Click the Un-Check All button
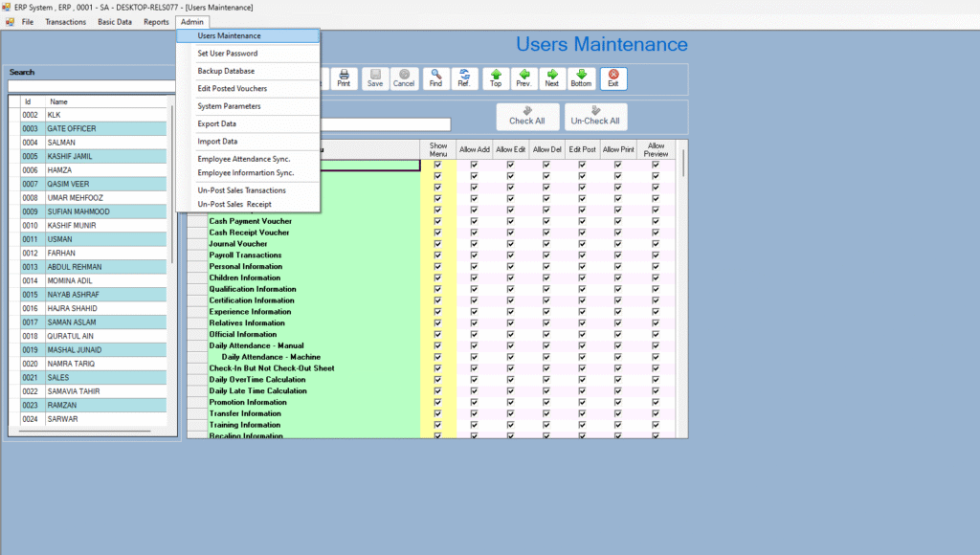 [595, 117]
